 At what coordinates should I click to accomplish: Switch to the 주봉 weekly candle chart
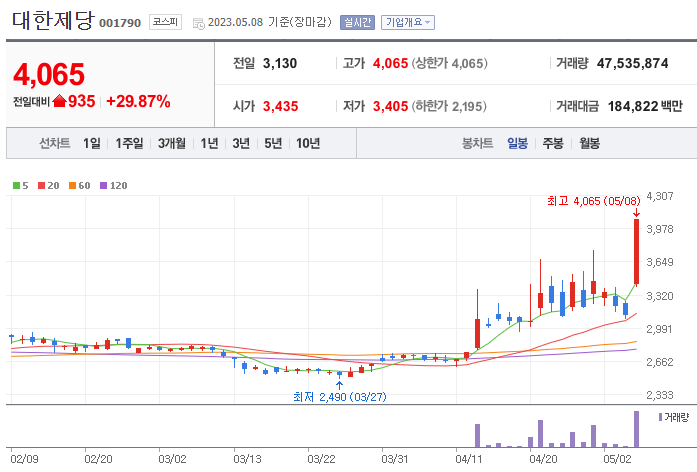pyautogui.click(x=553, y=143)
